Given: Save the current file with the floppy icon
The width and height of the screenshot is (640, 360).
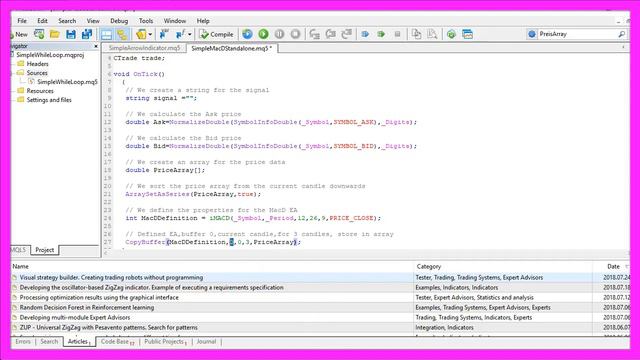Looking at the screenshot, I should [x=71, y=34].
